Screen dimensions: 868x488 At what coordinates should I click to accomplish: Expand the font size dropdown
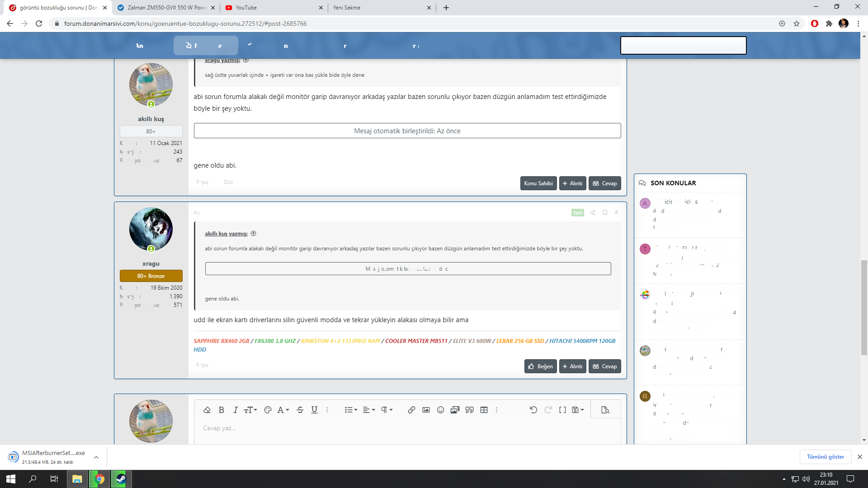[250, 410]
